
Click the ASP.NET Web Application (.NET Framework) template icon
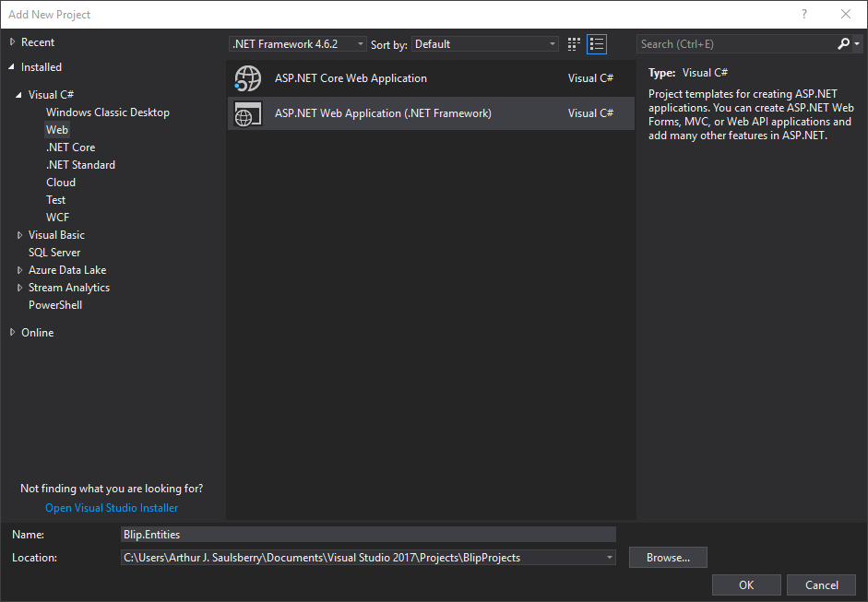click(x=247, y=114)
